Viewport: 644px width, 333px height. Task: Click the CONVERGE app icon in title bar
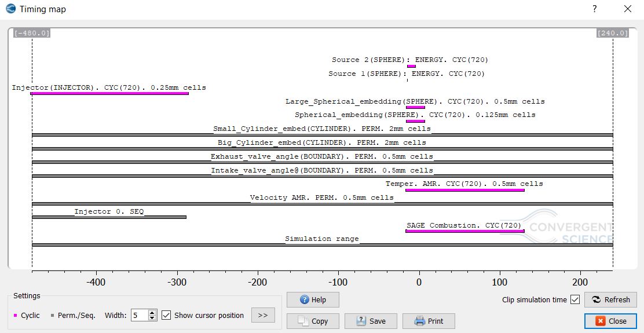11,9
